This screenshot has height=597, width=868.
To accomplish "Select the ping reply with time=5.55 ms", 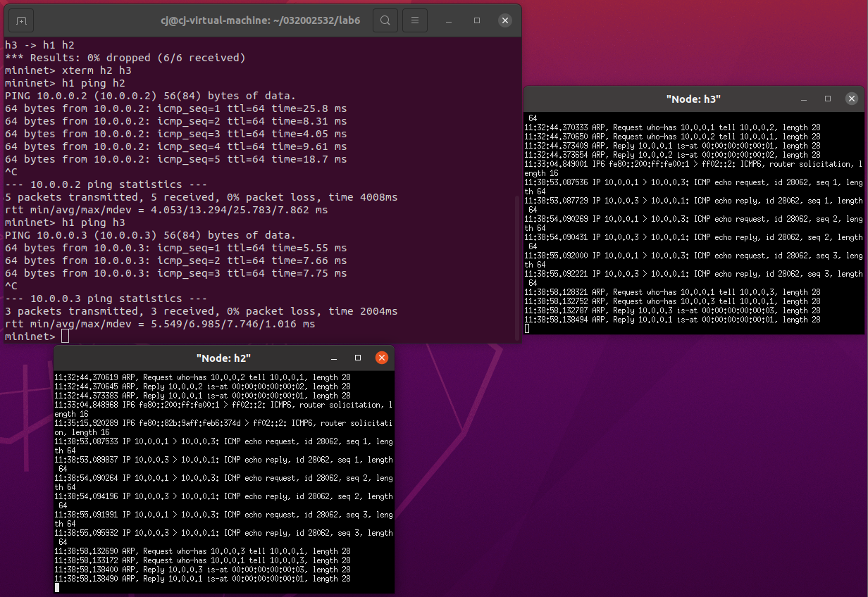I will pyautogui.click(x=176, y=248).
